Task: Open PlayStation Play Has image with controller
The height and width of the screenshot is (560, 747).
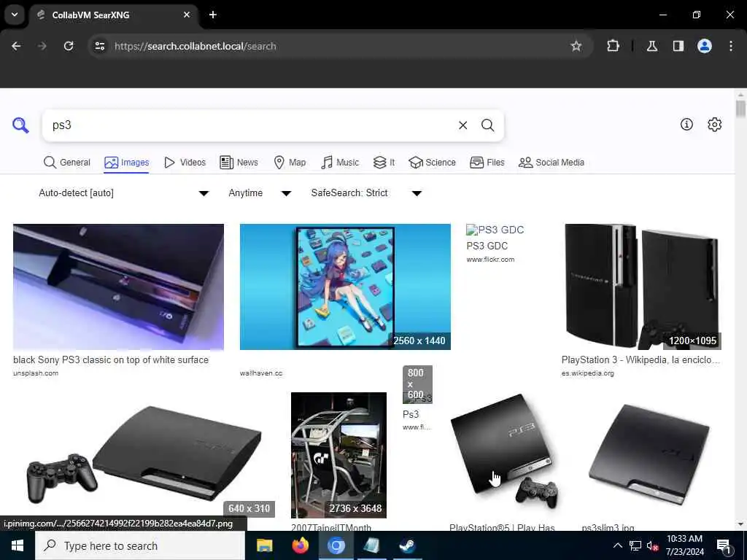Action: [505, 455]
